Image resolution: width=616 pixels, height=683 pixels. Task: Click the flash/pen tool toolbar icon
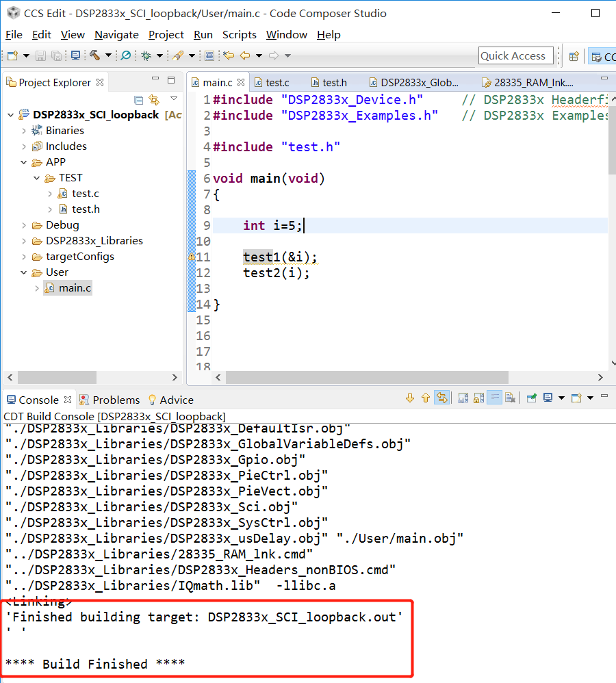(x=178, y=55)
